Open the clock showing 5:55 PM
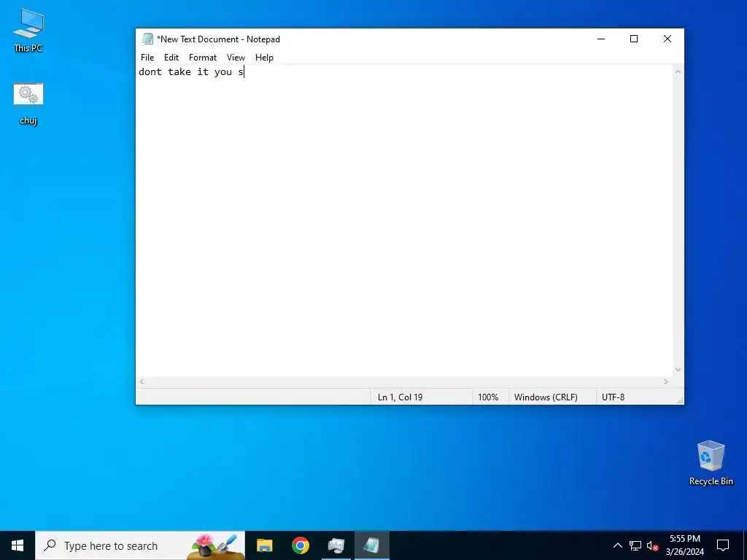Viewport: 747px width, 560px height. pyautogui.click(x=684, y=545)
